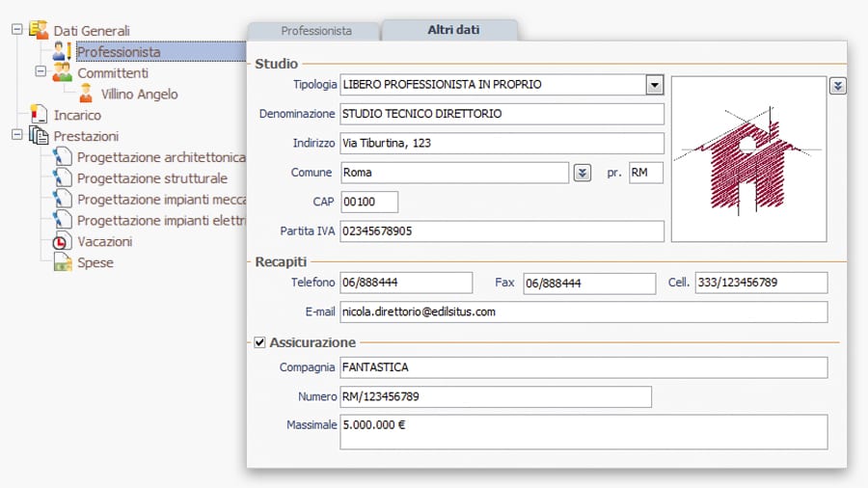Click the Villino Angelo client icon
868x488 pixels.
(87, 95)
